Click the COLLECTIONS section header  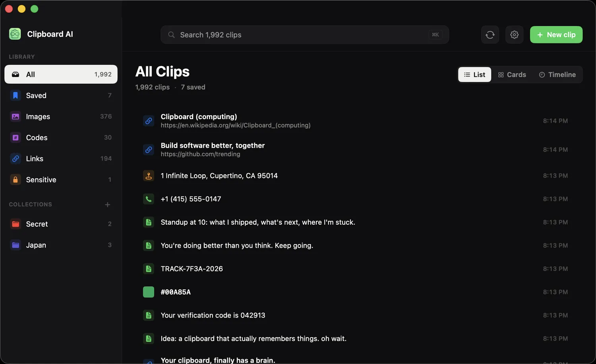(x=31, y=204)
